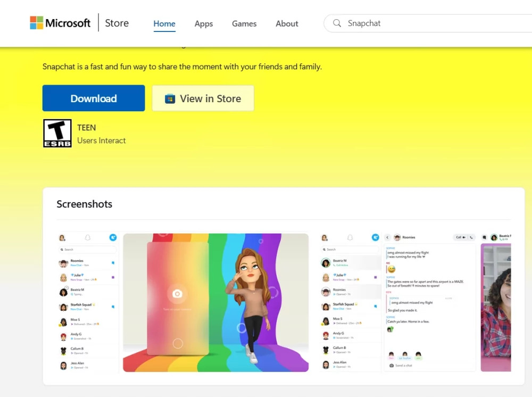Open the partially visible video call screenshot
532x397 pixels.
(496, 308)
